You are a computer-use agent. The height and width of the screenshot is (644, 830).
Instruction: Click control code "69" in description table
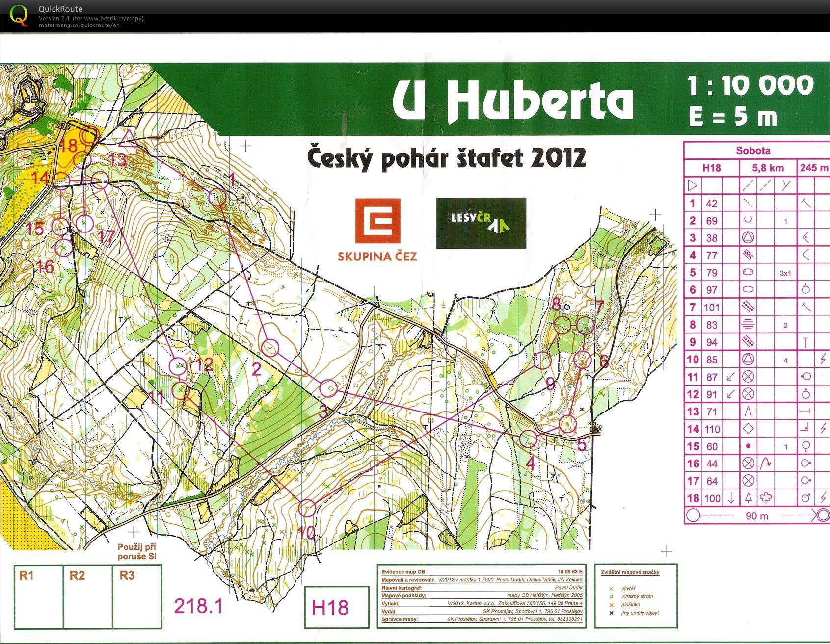coord(711,221)
